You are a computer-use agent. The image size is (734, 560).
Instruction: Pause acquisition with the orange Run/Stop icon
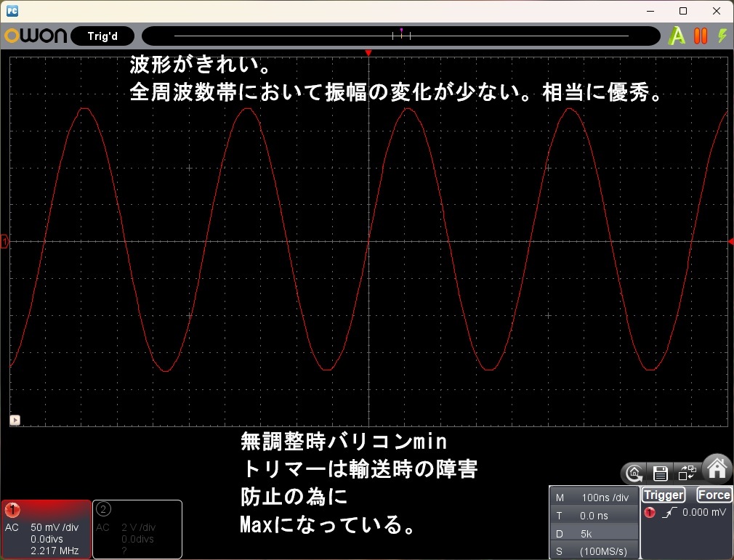(x=701, y=36)
